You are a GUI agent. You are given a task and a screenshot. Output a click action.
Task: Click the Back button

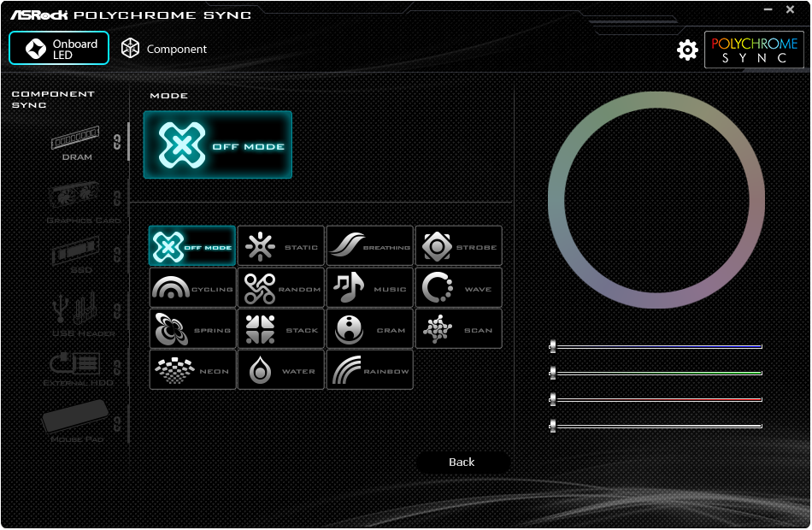[x=462, y=462]
